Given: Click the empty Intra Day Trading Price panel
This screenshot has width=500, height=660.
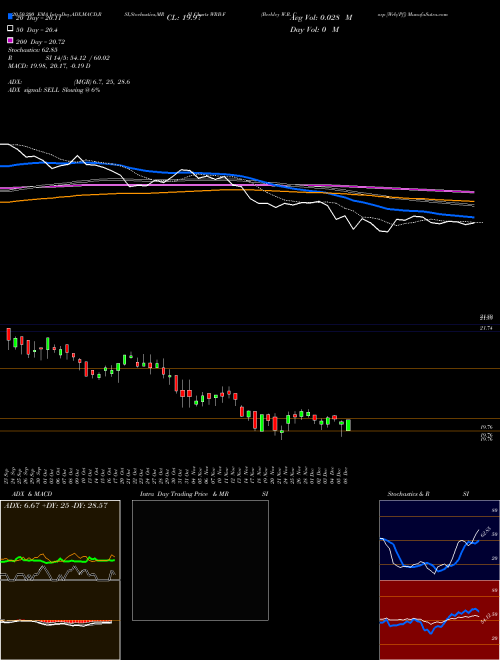Looking at the screenshot, I should [x=200, y=560].
